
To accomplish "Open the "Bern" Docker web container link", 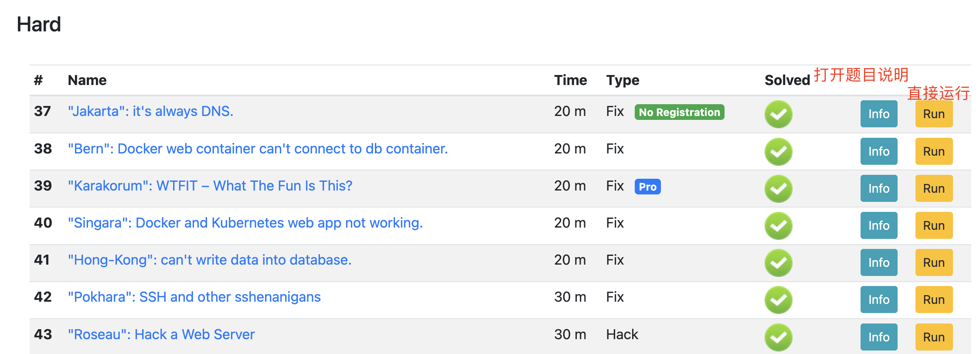I will click(x=258, y=149).
